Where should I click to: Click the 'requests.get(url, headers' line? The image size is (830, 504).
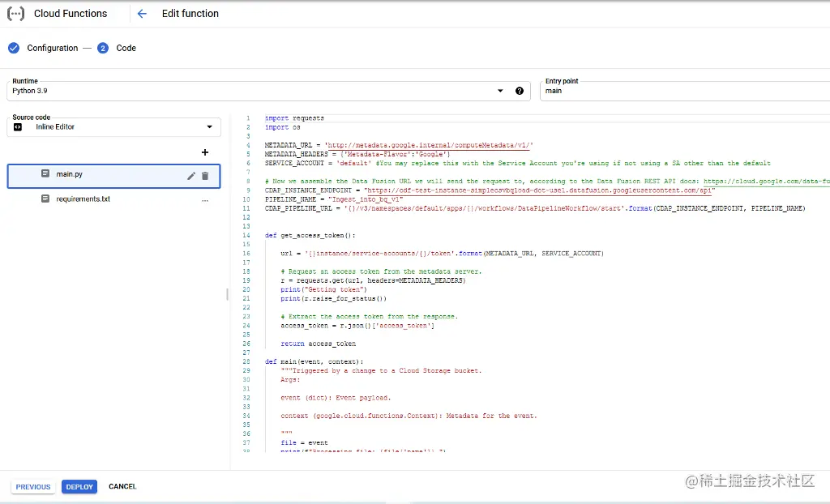point(373,280)
